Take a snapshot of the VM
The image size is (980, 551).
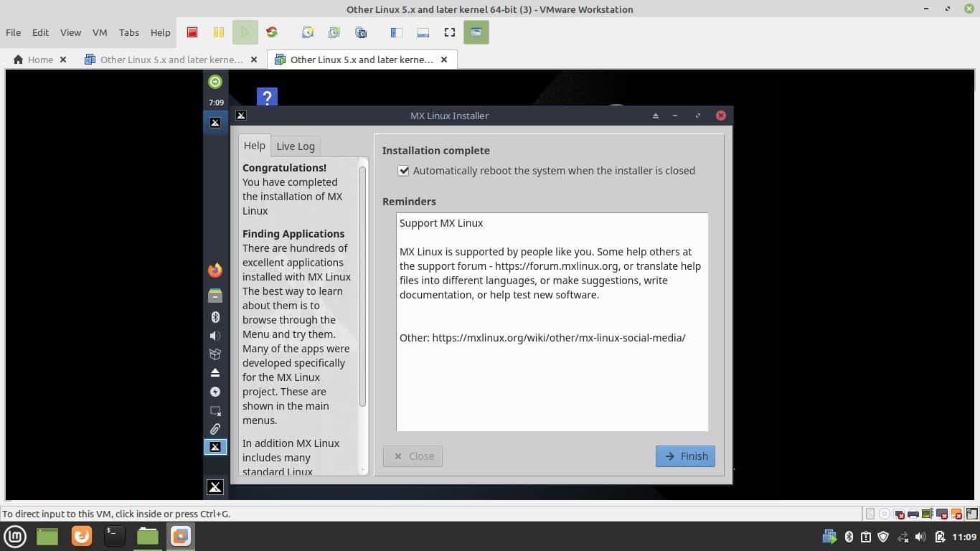(308, 32)
